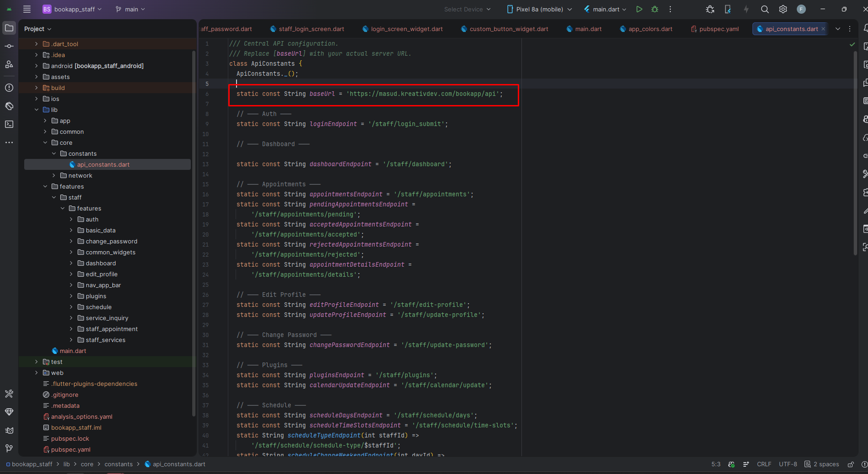Open more run actions menu

pyautogui.click(x=670, y=9)
